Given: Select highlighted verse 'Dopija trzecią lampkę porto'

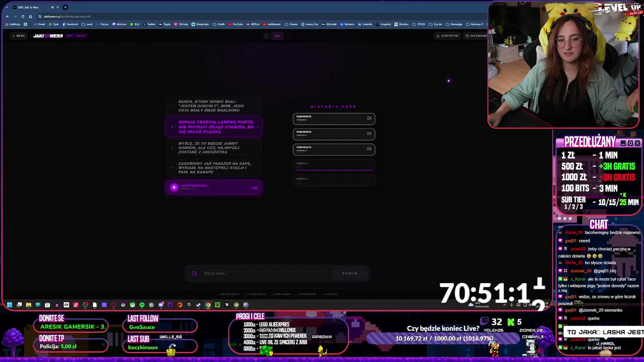Looking at the screenshot, I should [x=213, y=127].
